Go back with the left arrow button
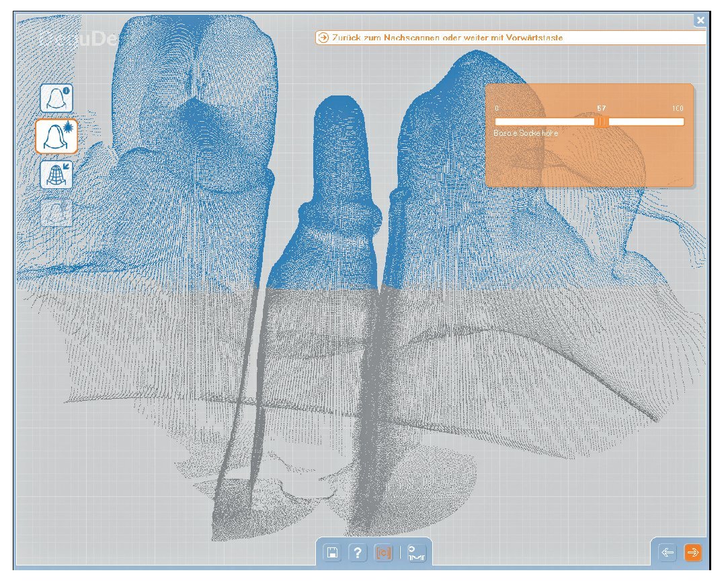The height and width of the screenshot is (585, 728). point(667,553)
